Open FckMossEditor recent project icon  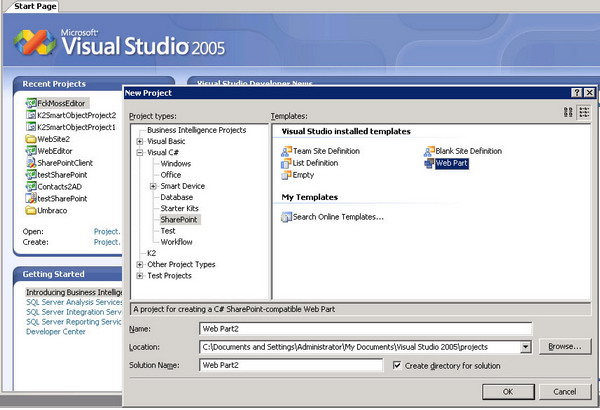(x=31, y=103)
